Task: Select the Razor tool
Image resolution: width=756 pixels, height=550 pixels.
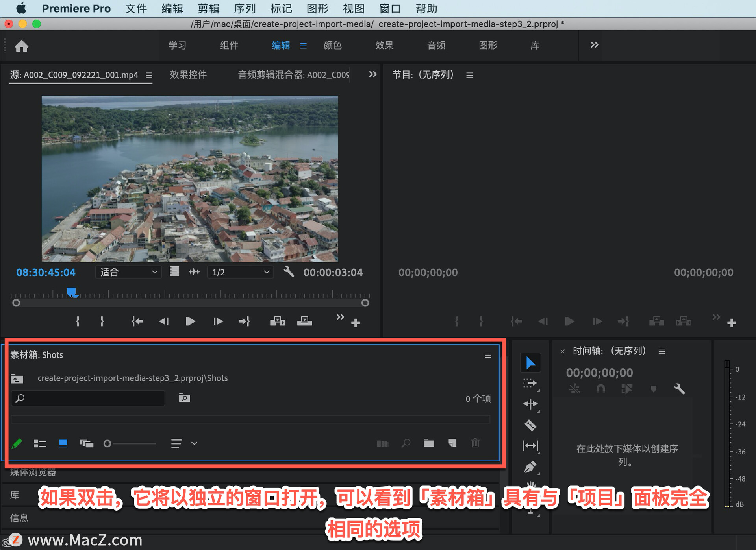Action: tap(530, 425)
